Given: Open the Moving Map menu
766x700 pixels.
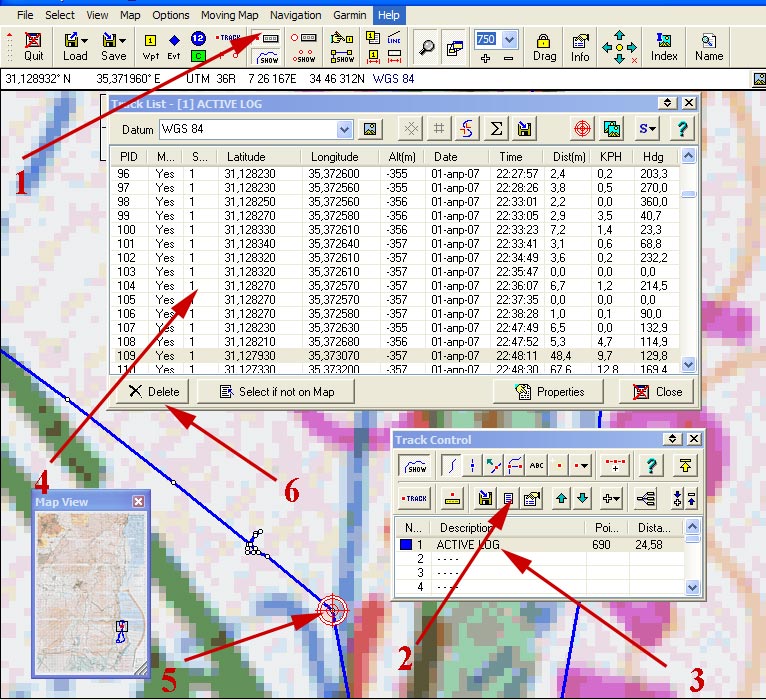Looking at the screenshot, I should click(x=230, y=15).
